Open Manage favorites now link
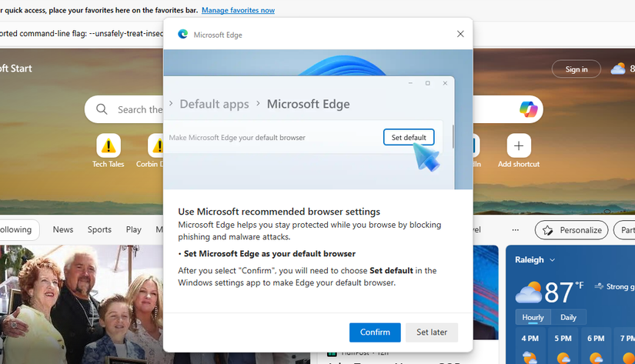Viewport: 635px width, 364px height. click(x=238, y=10)
